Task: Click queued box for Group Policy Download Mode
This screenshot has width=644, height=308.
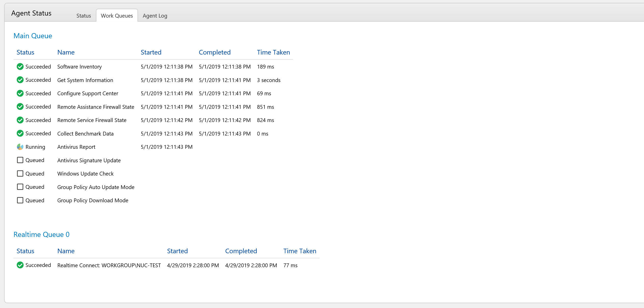Action: click(x=20, y=200)
